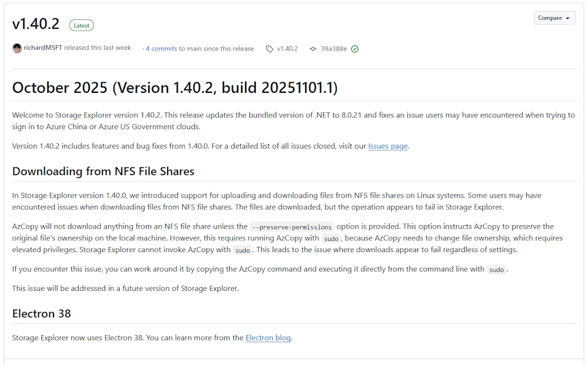Click the --preserve-permissions code snippet

tap(292, 227)
